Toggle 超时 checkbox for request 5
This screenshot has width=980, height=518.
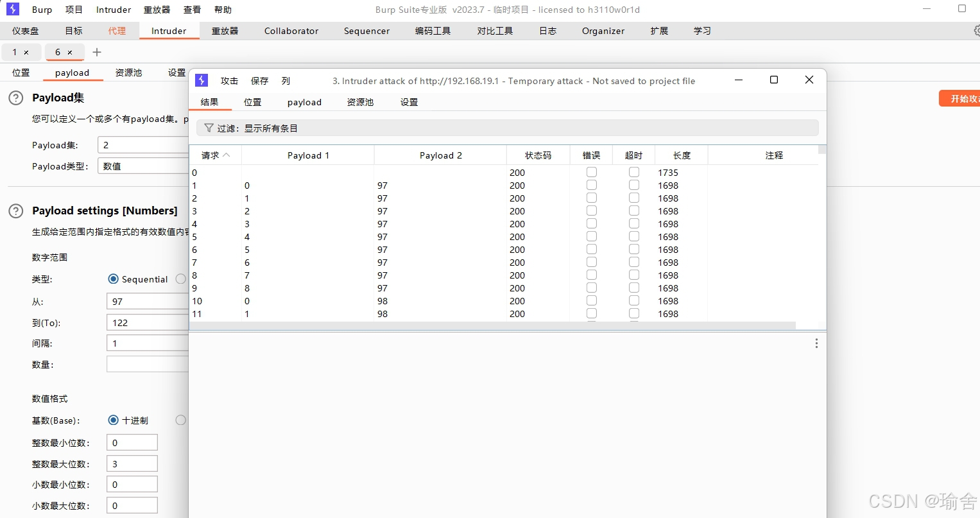(634, 236)
